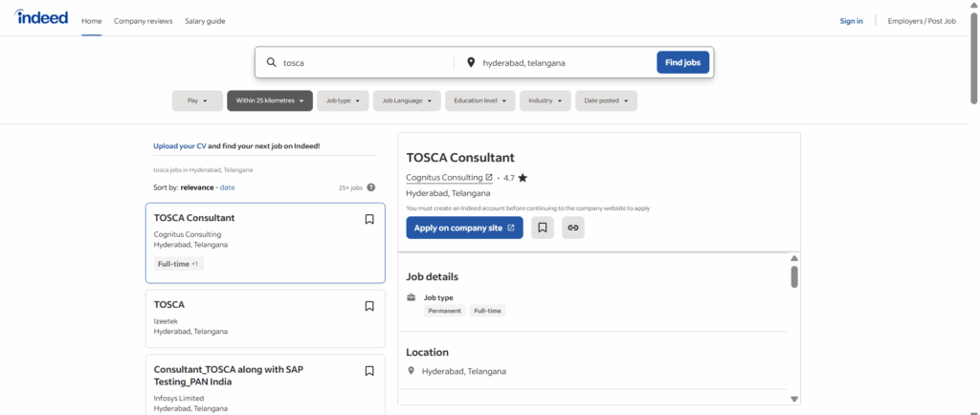
Task: Go to the Home tab
Action: coord(91,21)
